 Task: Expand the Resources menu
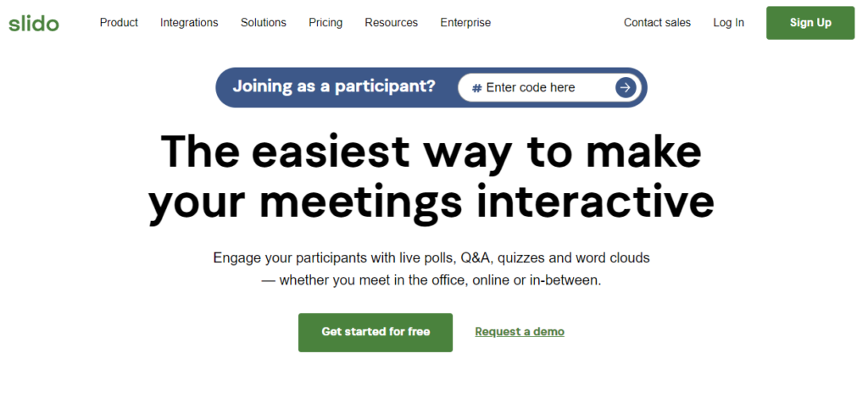click(x=392, y=23)
